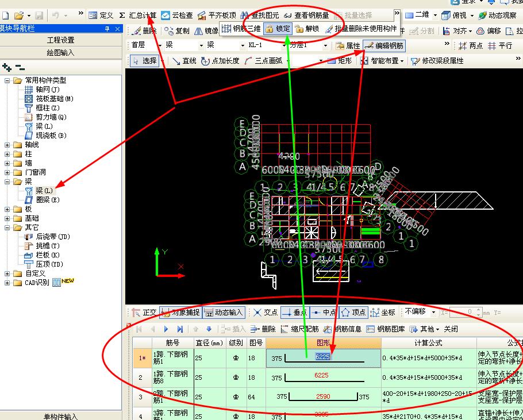Switch to 绘图输入 tab
The image size is (523, 420).
click(x=61, y=52)
